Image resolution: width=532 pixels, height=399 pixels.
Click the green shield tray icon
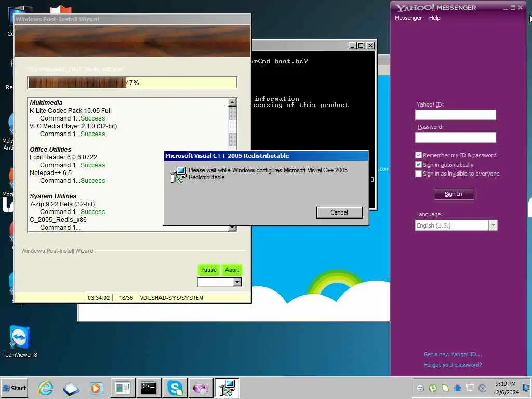tap(445, 388)
